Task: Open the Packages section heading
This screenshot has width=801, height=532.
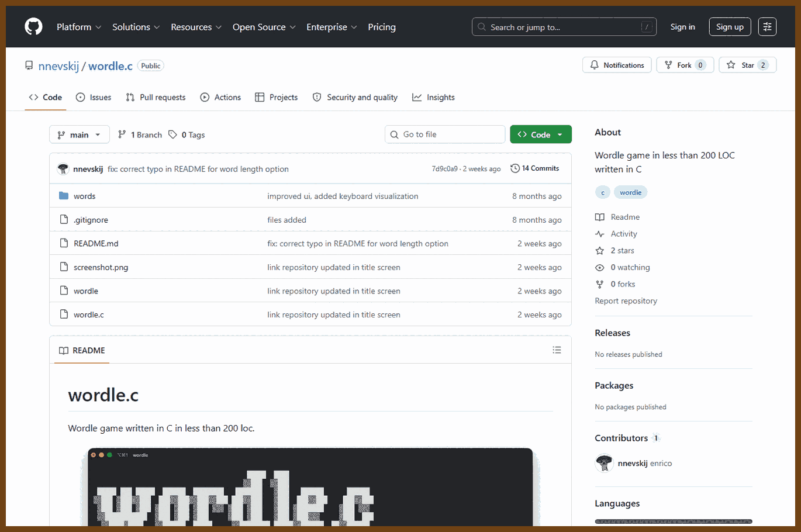Action: pos(614,385)
